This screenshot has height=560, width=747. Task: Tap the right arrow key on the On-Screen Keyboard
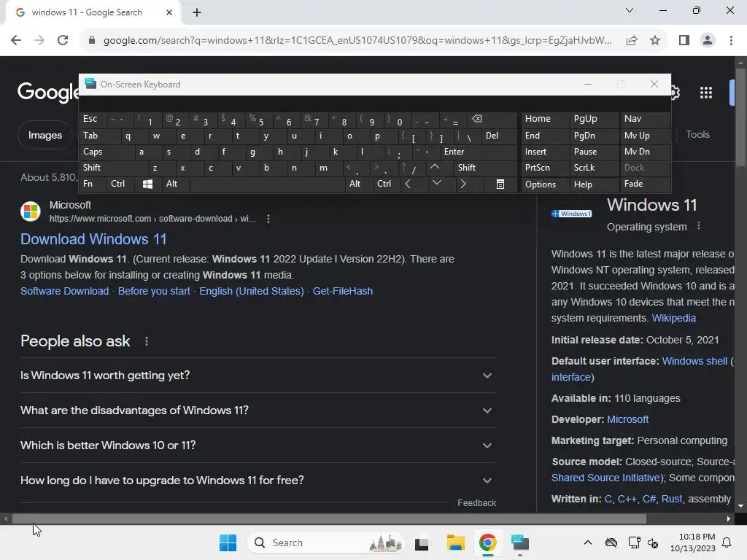point(462,184)
